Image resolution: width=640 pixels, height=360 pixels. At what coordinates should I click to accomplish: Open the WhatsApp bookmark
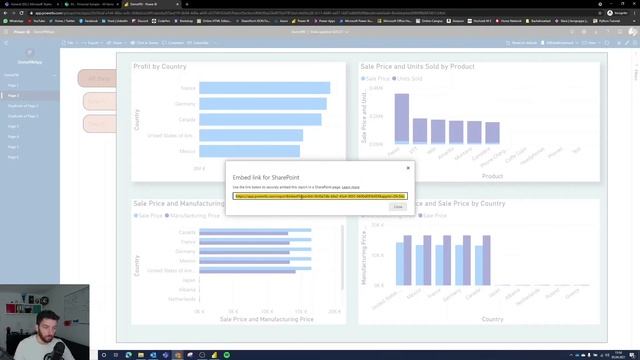pos(13,21)
